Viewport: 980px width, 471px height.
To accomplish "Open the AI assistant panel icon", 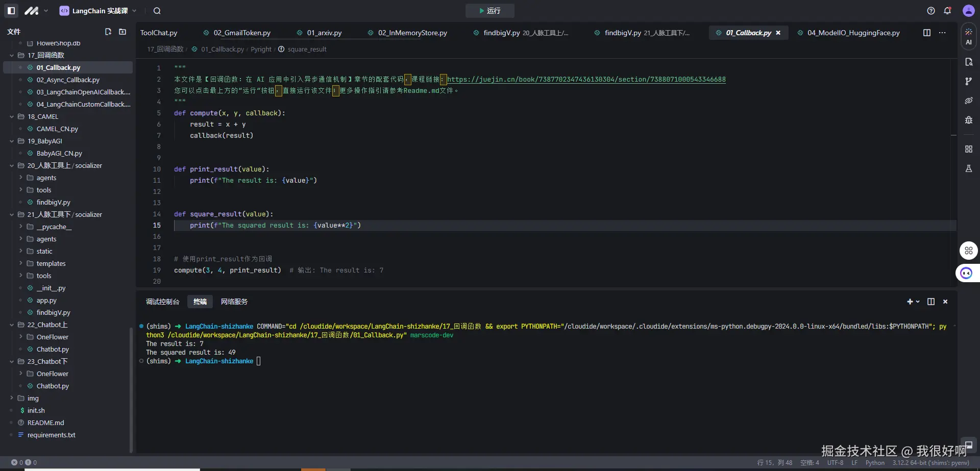I will coord(968,36).
